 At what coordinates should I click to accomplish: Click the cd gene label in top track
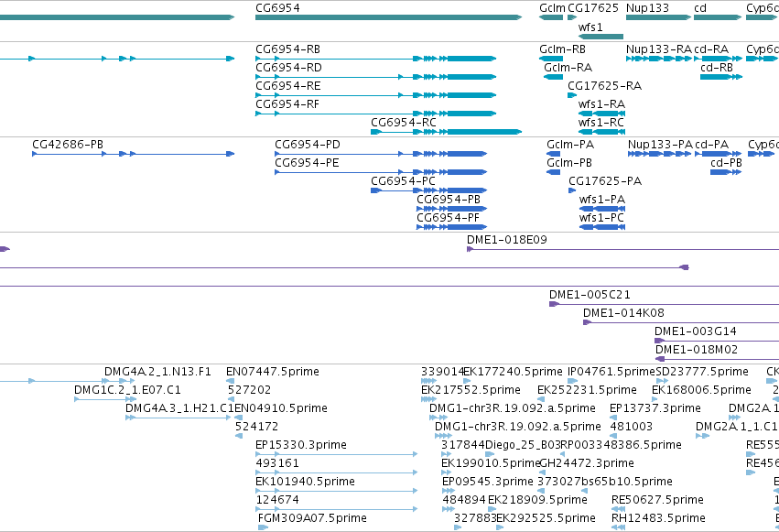700,8
